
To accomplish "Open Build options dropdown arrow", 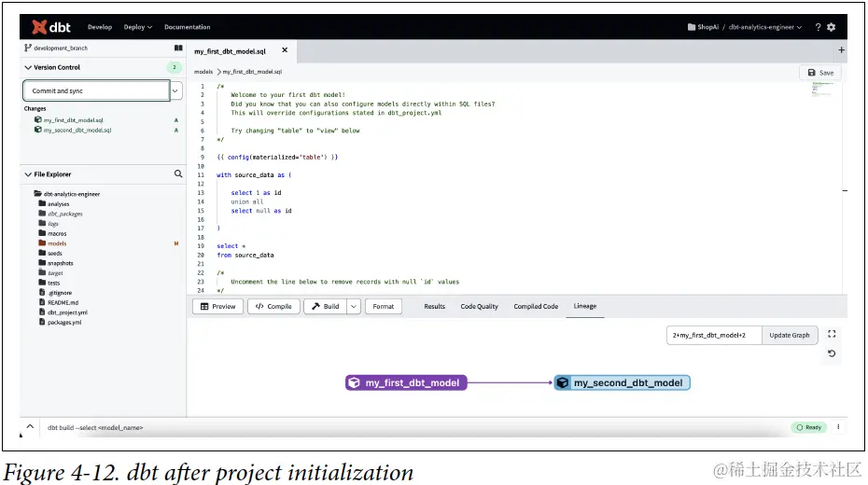I will 354,306.
